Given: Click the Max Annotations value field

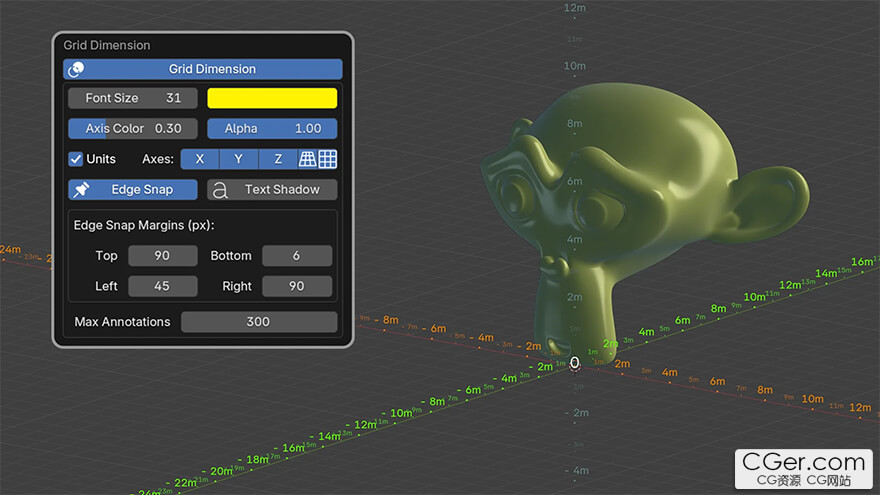Looking at the screenshot, I should (x=258, y=322).
